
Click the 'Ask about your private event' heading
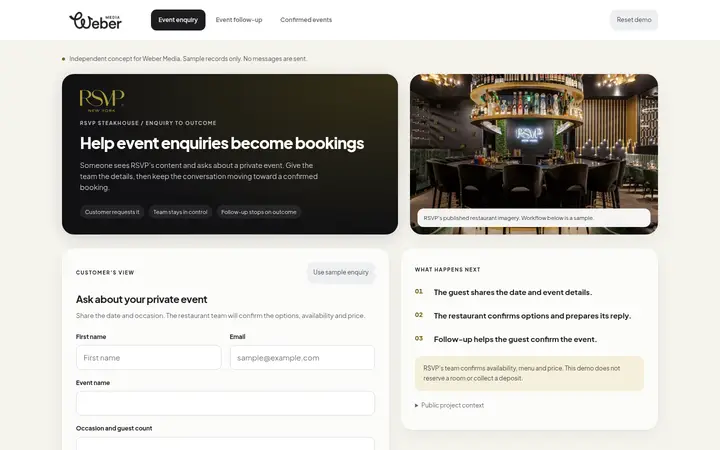141,299
